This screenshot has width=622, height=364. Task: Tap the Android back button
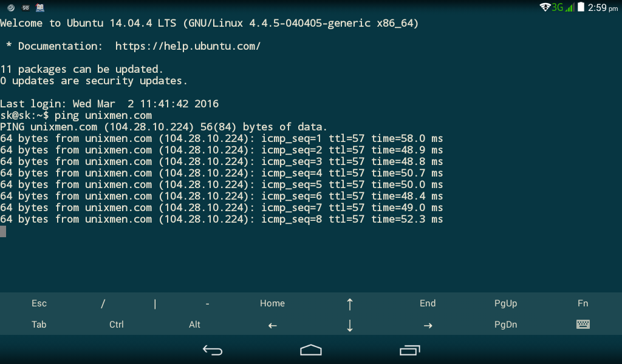click(x=213, y=350)
